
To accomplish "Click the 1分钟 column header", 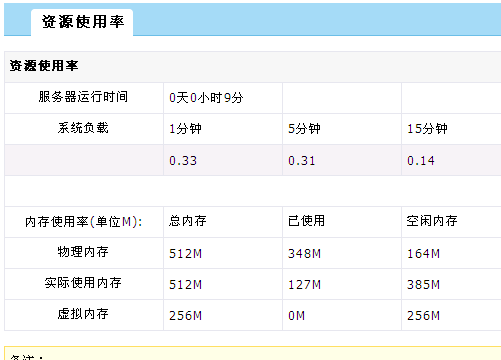I will click(185, 129).
